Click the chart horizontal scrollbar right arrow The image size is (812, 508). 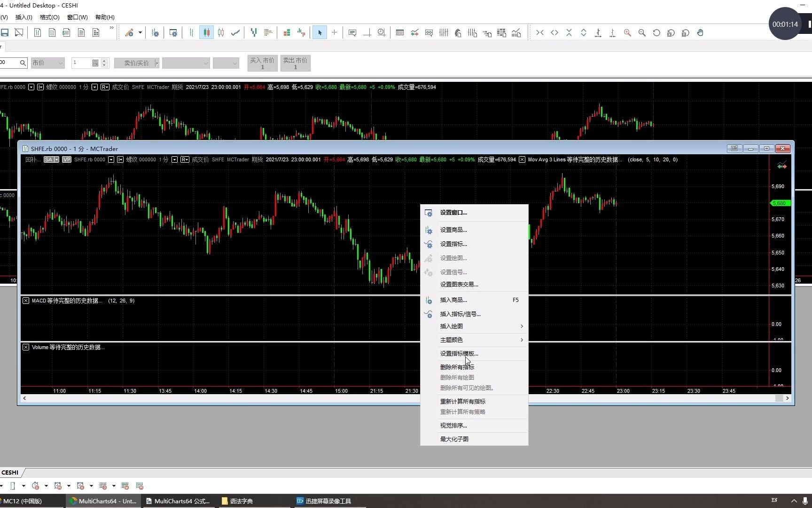point(788,398)
